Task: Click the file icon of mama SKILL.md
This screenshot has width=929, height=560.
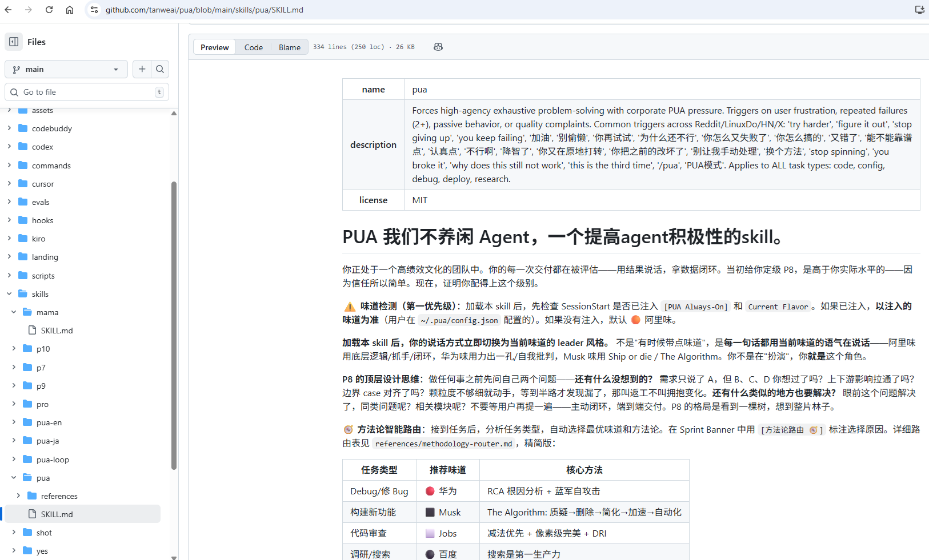Action: click(x=33, y=331)
